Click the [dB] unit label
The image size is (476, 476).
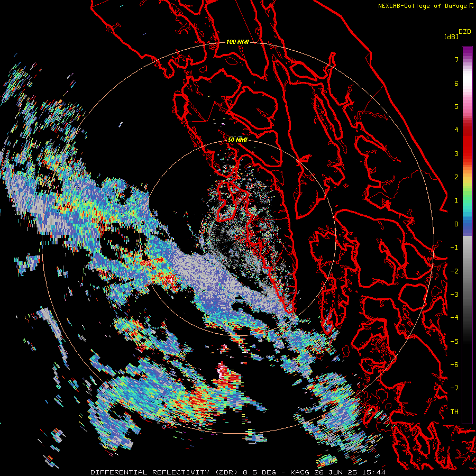(451, 36)
